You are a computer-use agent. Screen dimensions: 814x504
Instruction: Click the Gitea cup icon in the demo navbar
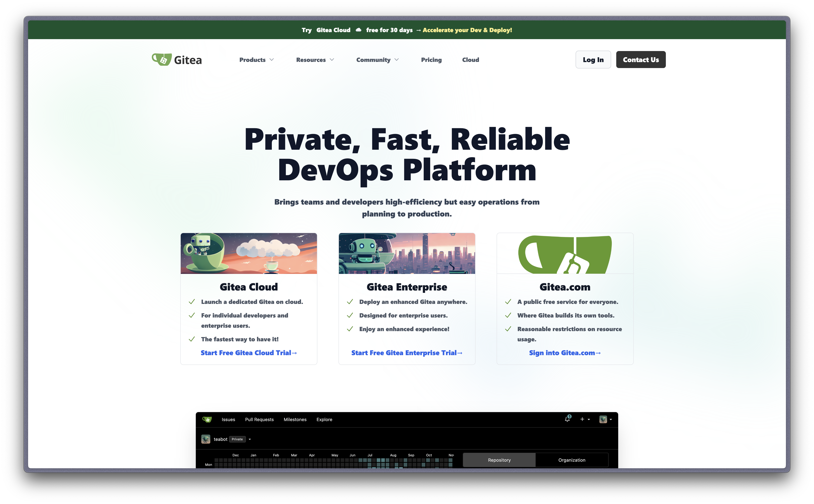pyautogui.click(x=208, y=419)
